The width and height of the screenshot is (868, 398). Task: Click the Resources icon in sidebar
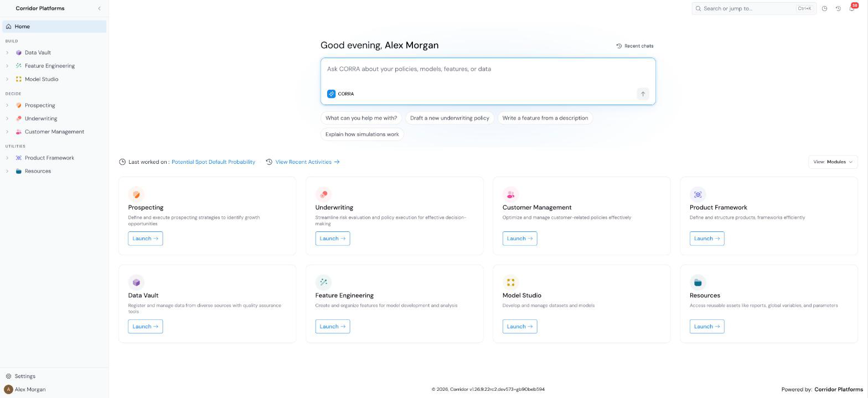click(x=19, y=171)
